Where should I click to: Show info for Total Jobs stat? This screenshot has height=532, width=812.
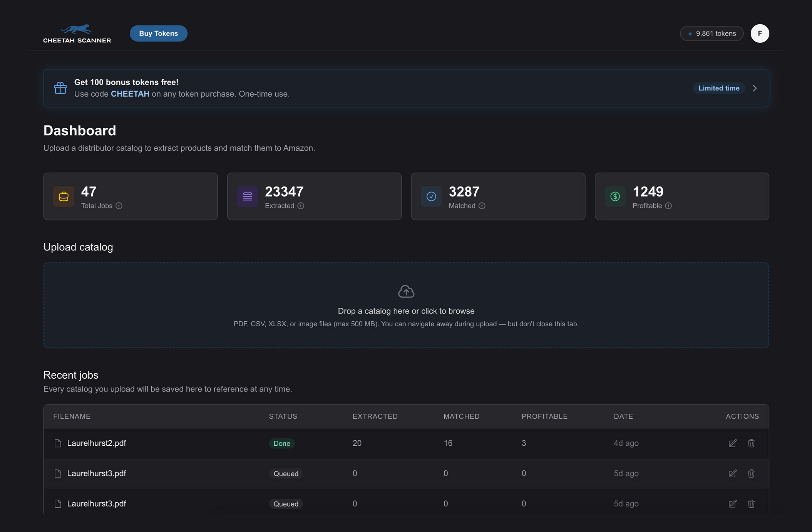pos(119,206)
